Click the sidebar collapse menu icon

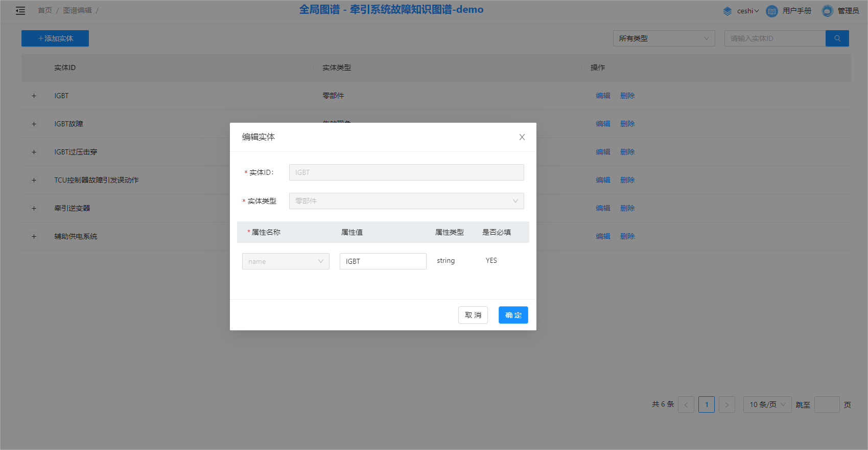coord(20,11)
